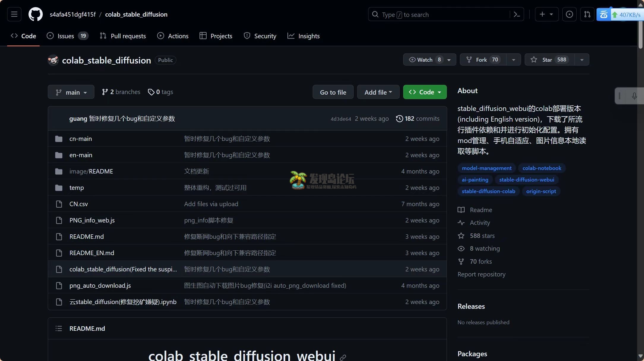Open the Pull requests tab
This screenshot has height=361, width=644.
123,36
